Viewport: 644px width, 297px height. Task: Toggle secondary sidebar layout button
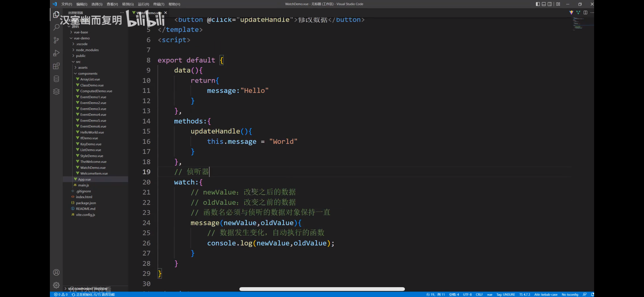click(550, 4)
